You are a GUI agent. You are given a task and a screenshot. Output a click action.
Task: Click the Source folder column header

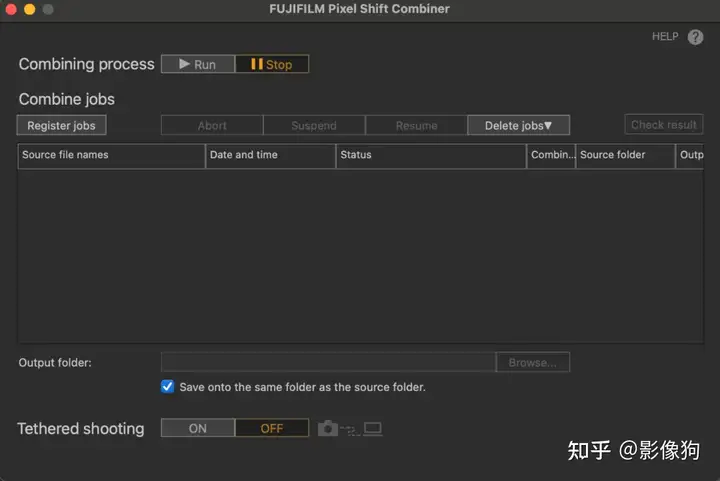tap(625, 156)
